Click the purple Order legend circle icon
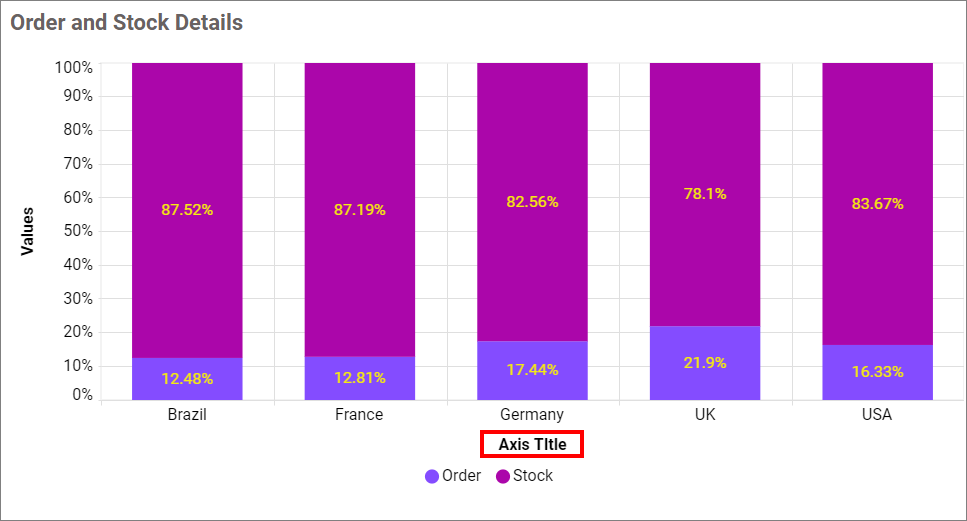Viewport: 967px width, 521px height. coord(432,476)
